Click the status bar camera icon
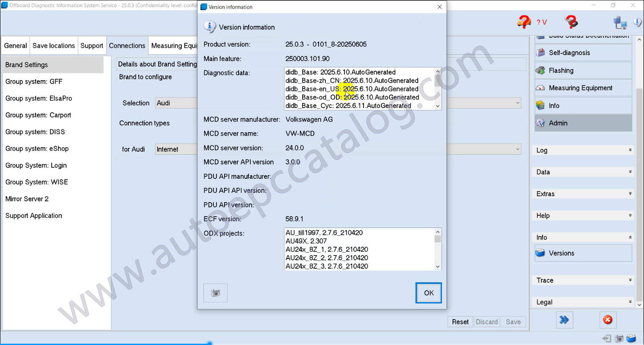This screenshot has height=345, width=644. 619,338
